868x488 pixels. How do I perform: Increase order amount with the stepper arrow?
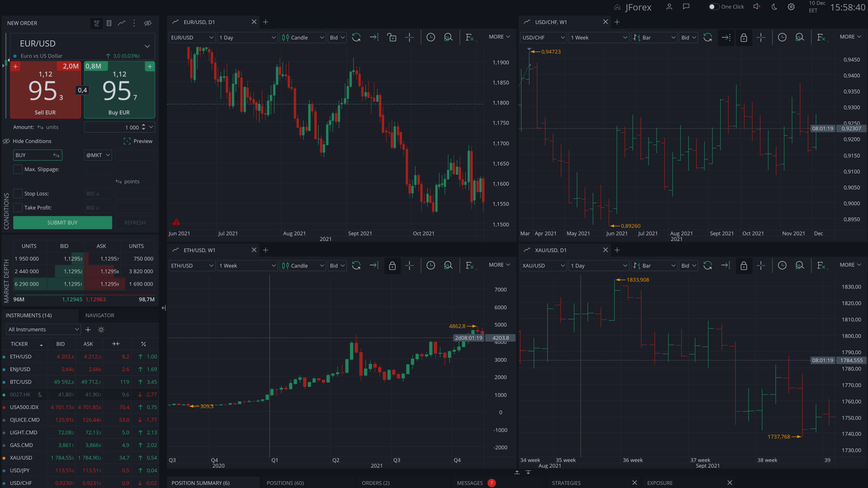point(144,125)
